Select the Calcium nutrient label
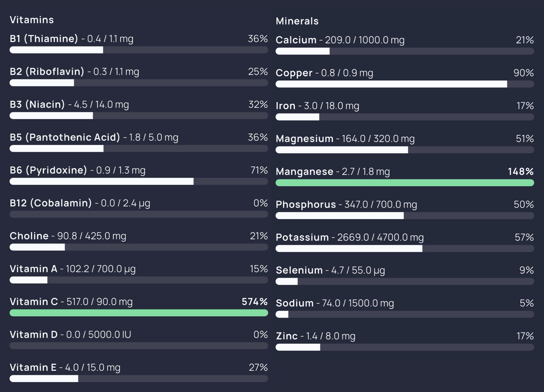 [x=296, y=40]
